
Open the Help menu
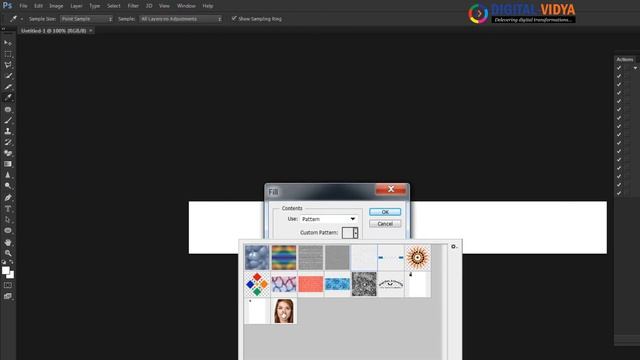(208, 6)
